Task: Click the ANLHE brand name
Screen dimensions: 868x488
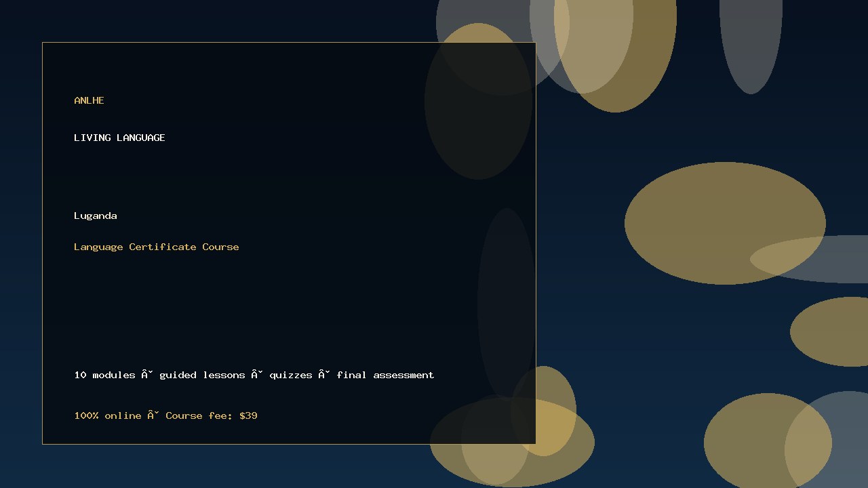Action: pyautogui.click(x=89, y=100)
